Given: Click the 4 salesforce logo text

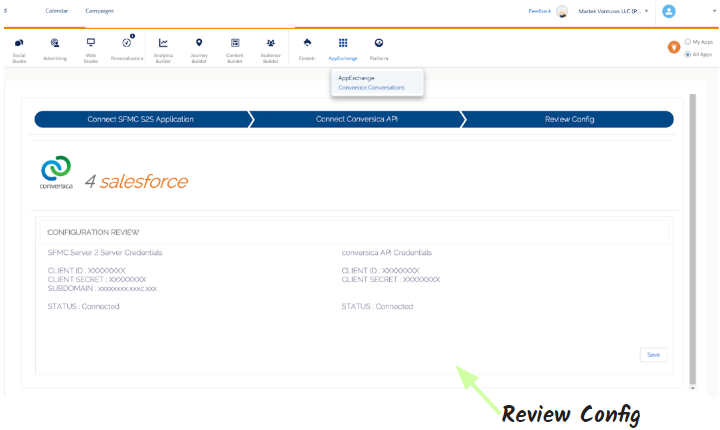Looking at the screenshot, I should coord(136,181).
